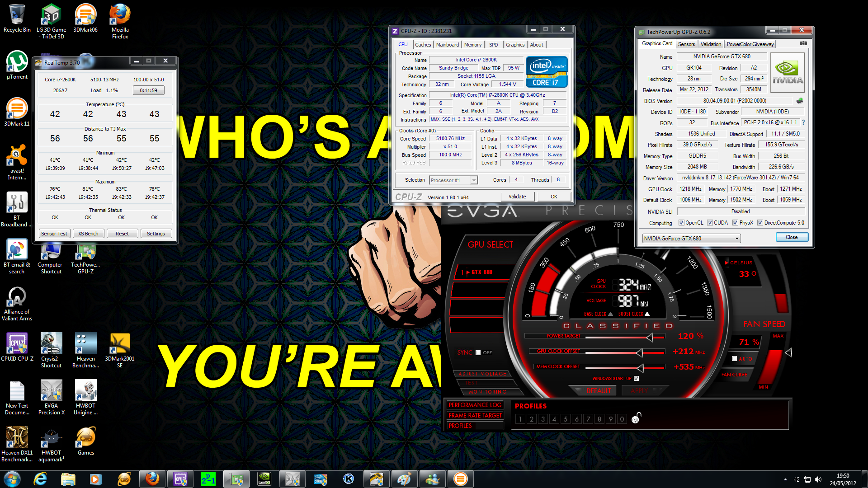Click ADJUST VOLTAGE in EVGA Precision
Viewport: 868px width, 488px height.
tap(482, 374)
